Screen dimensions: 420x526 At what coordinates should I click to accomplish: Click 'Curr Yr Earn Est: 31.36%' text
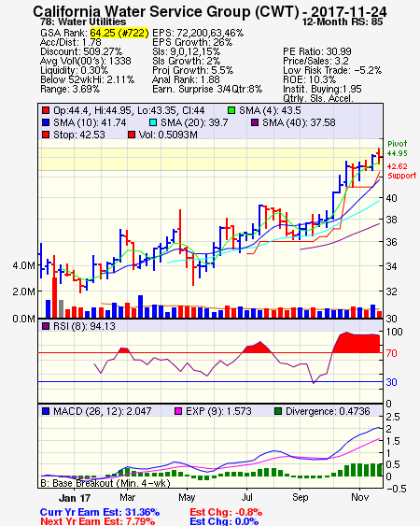click(100, 512)
